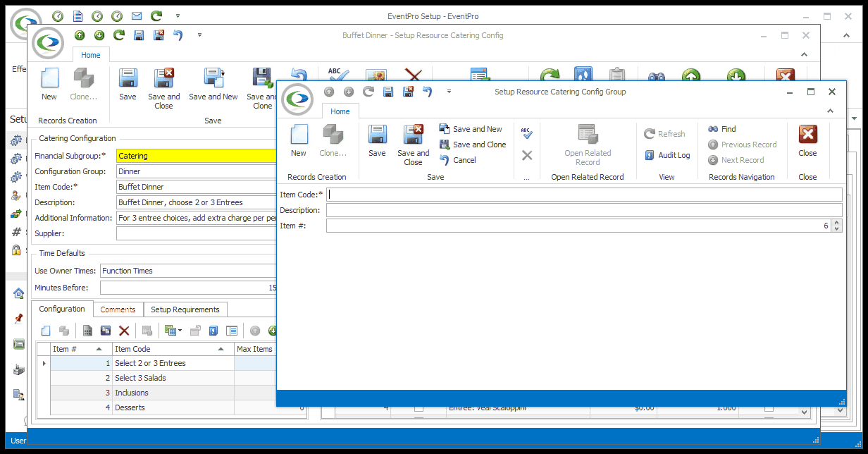The height and width of the screenshot is (454, 868).
Task: Click red Close button in Config Group ribbon
Action: click(807, 141)
